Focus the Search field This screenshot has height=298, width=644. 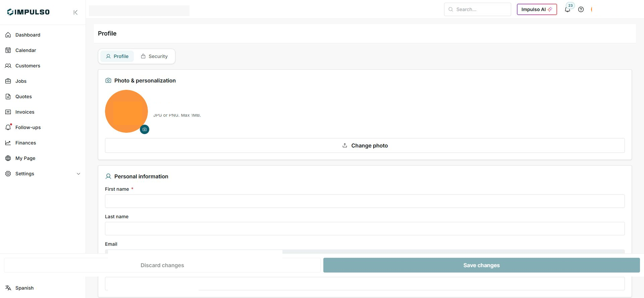tap(478, 9)
